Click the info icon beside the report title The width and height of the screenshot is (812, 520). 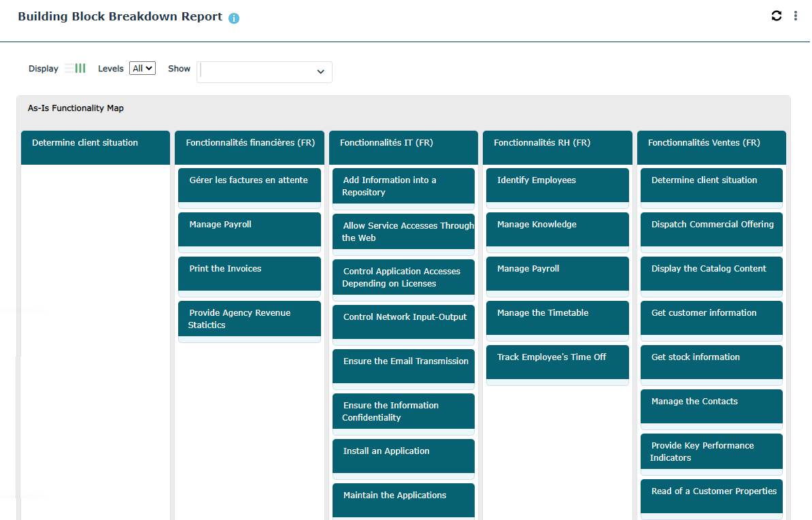tap(234, 18)
